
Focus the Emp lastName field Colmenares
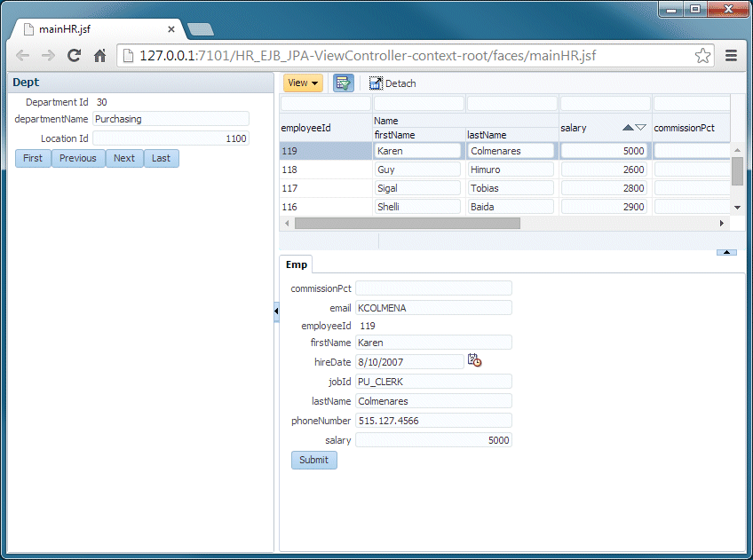(433, 401)
